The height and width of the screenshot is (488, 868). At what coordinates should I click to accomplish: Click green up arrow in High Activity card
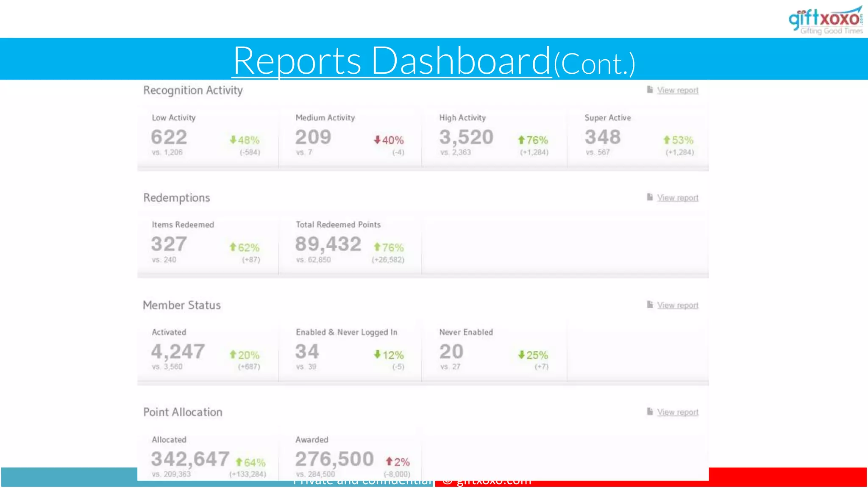[x=521, y=140]
